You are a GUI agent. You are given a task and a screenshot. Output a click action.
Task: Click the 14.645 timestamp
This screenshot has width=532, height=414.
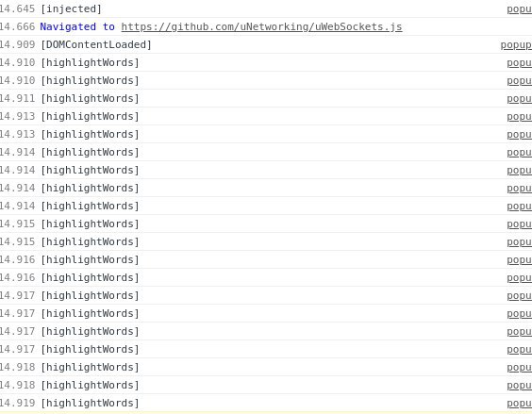click(x=17, y=9)
